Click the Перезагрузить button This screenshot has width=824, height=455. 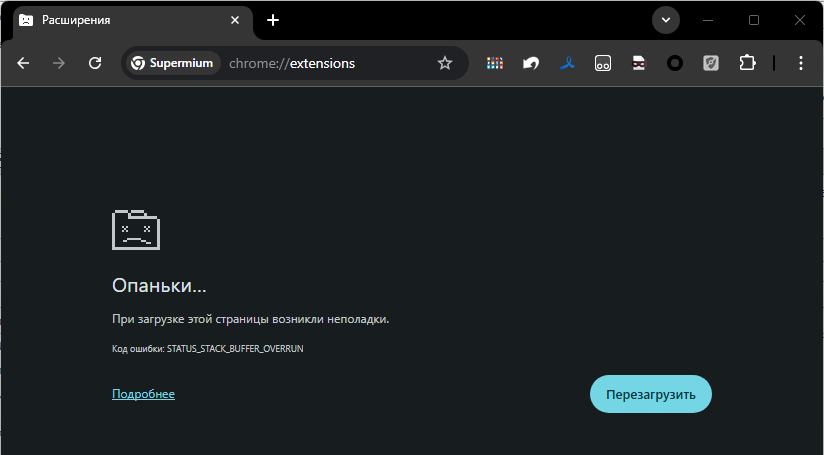pyautogui.click(x=651, y=394)
